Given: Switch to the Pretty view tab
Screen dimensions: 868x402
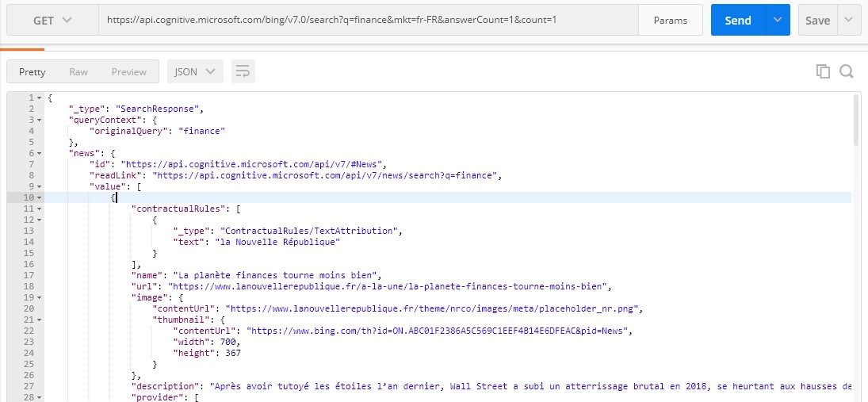Looking at the screenshot, I should click(33, 71).
